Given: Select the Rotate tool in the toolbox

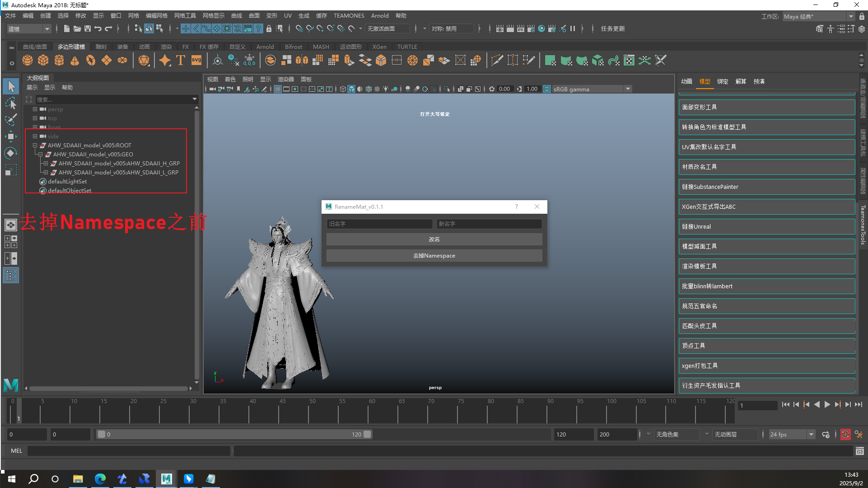Looking at the screenshot, I should pyautogui.click(x=11, y=153).
